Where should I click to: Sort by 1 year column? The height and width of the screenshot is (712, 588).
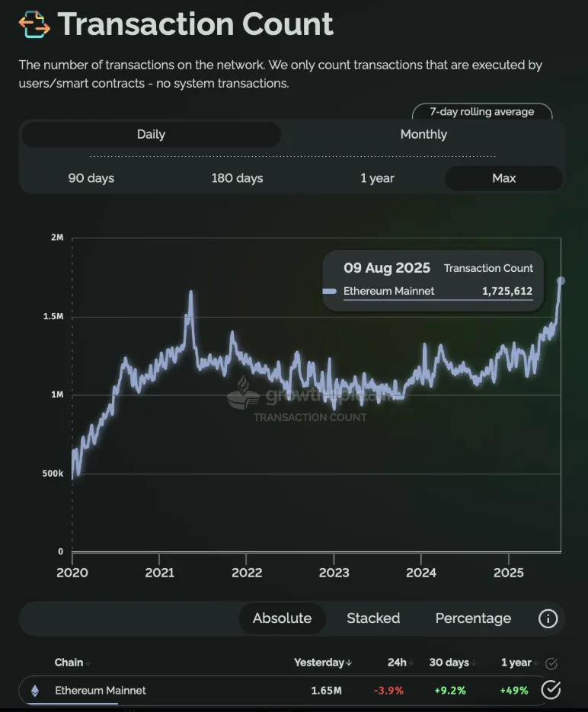tap(519, 663)
